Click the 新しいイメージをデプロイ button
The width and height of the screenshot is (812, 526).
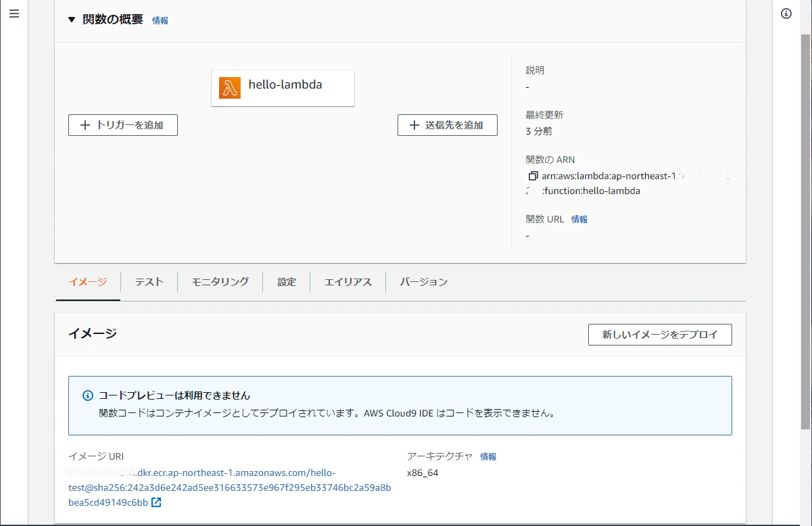pyautogui.click(x=660, y=334)
